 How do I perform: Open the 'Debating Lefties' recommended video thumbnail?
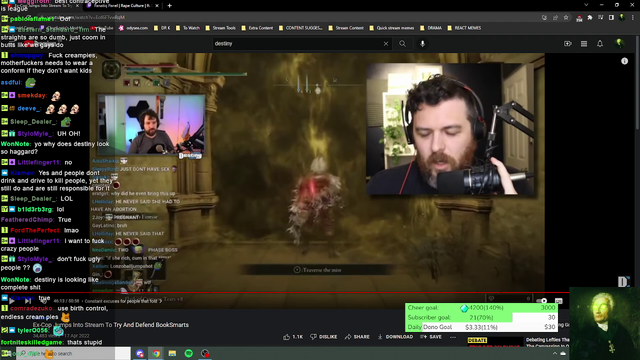495,342
